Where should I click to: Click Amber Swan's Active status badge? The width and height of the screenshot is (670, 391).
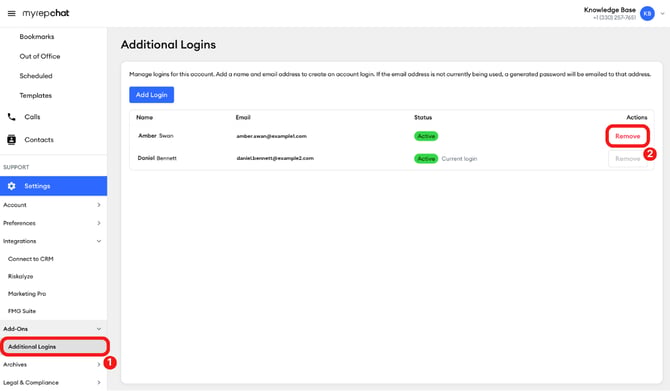pos(426,136)
